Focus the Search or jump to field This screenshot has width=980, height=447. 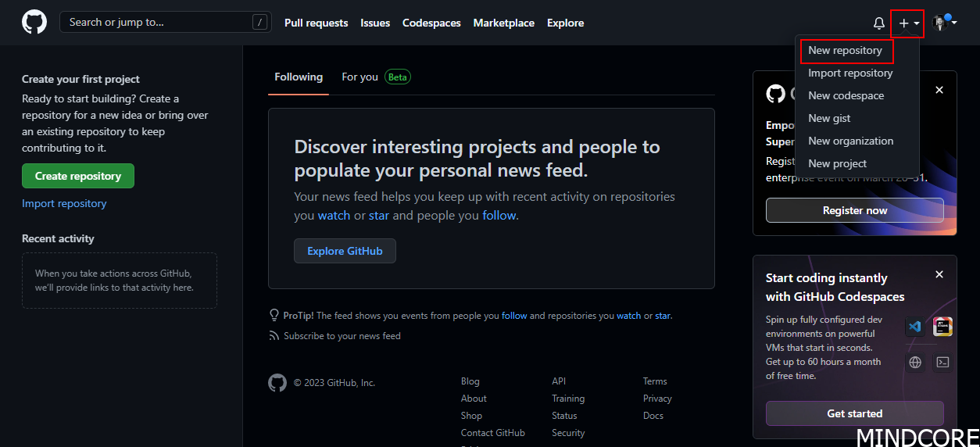(x=156, y=22)
